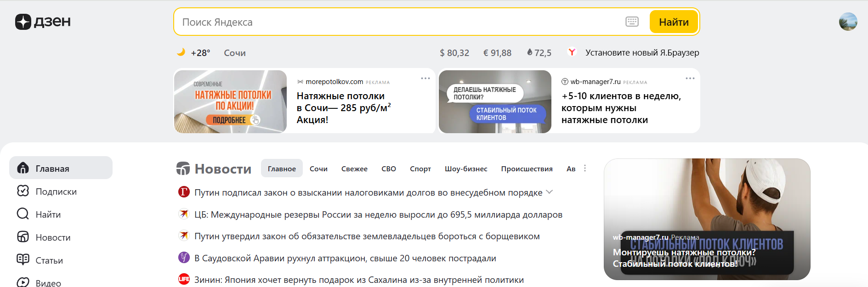This screenshot has width=868, height=287.
Task: Open the +5-10 клиентов в неделю ad headline
Action: click(x=621, y=107)
